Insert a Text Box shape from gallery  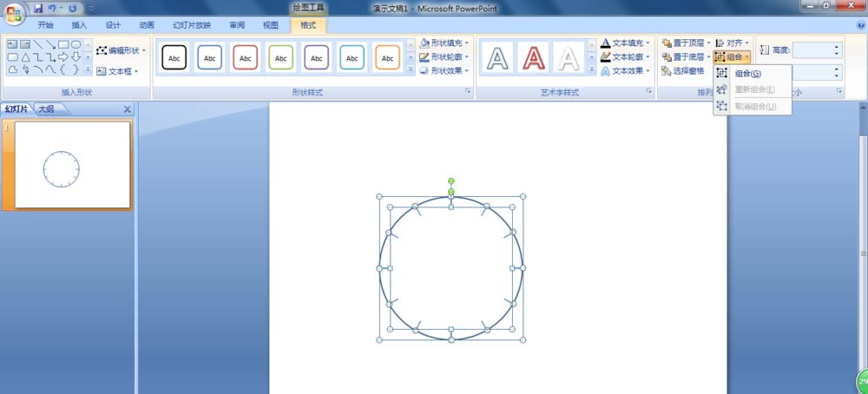coord(12,44)
